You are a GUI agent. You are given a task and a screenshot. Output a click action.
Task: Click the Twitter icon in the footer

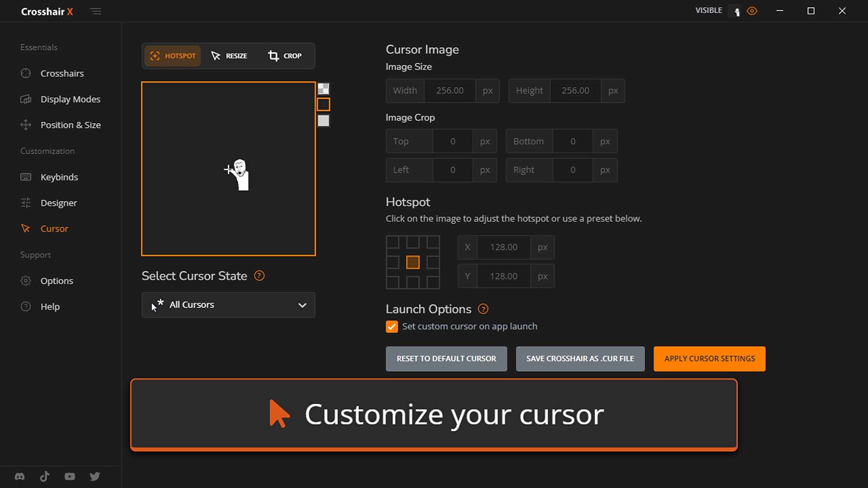click(95, 476)
